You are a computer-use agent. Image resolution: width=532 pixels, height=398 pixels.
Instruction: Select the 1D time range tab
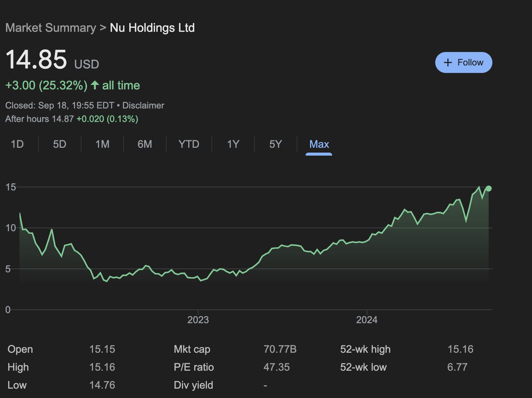click(x=17, y=144)
